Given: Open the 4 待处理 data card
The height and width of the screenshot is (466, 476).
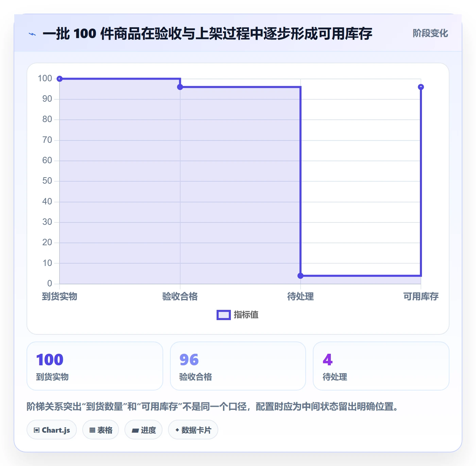Looking at the screenshot, I should tap(381, 366).
